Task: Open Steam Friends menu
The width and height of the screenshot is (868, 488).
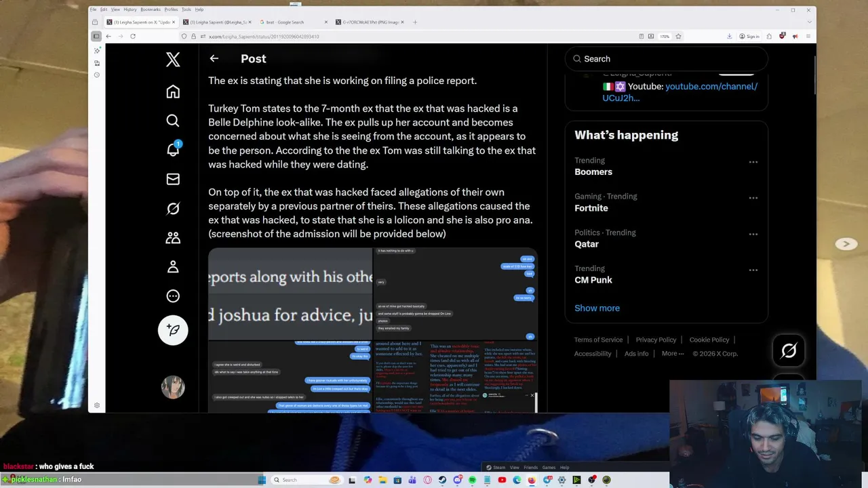Action: coord(530,467)
